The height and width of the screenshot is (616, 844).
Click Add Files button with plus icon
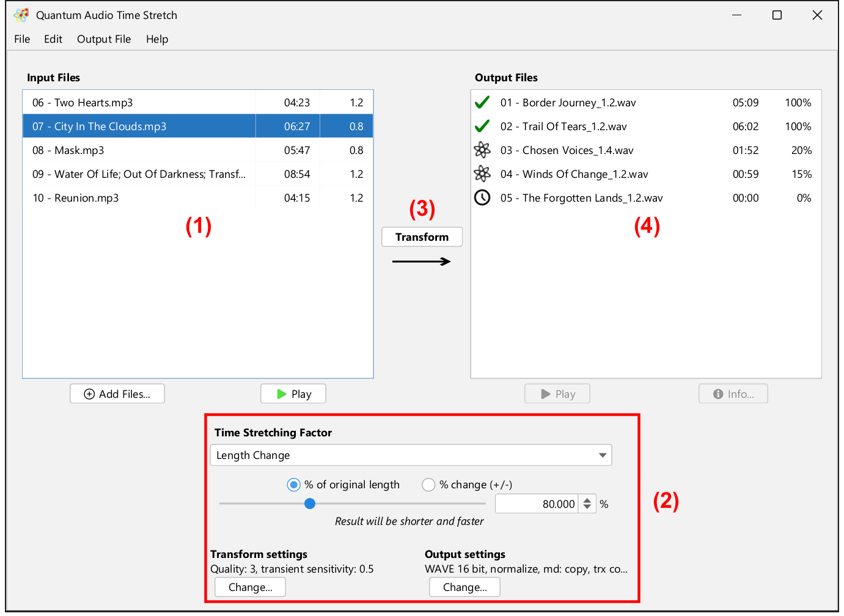117,394
